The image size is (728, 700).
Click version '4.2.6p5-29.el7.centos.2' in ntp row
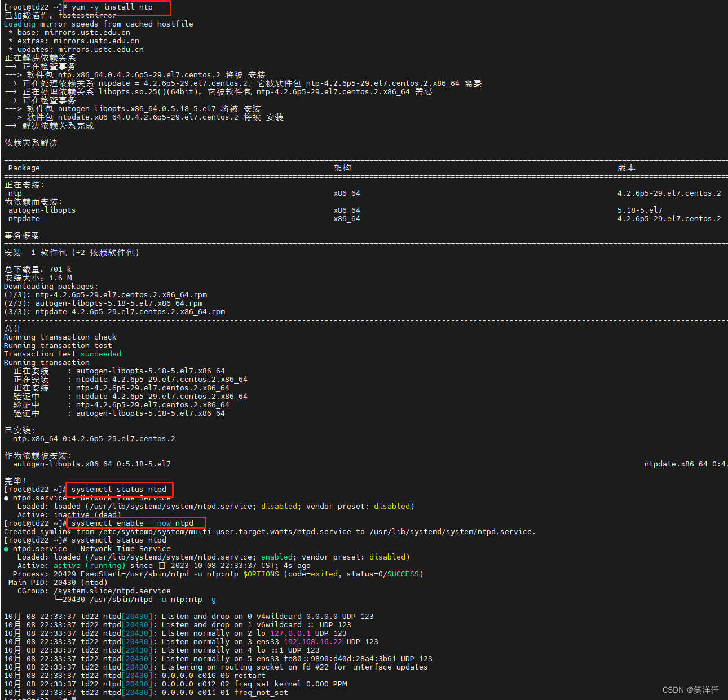tap(669, 193)
